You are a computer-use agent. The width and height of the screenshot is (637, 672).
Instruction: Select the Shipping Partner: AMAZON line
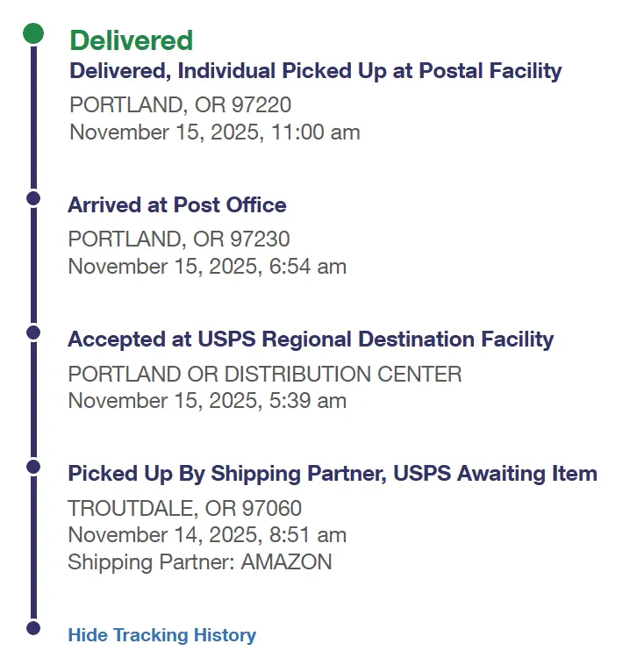(199, 562)
